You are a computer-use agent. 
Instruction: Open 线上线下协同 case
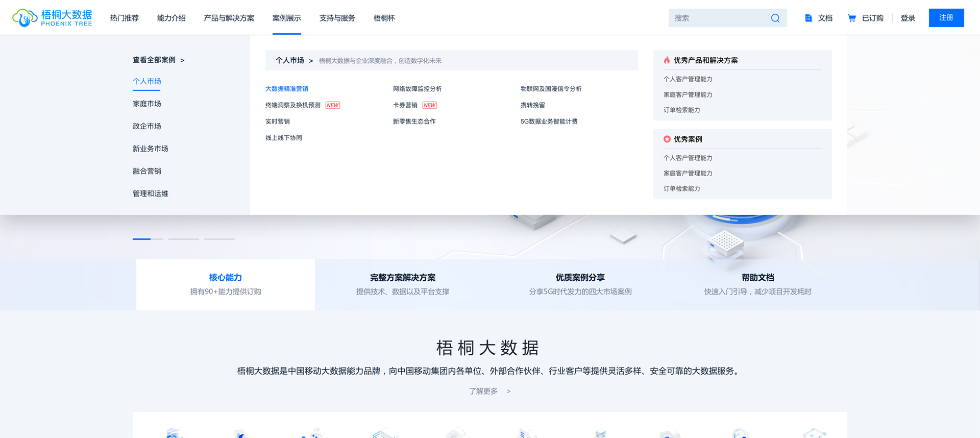click(284, 138)
